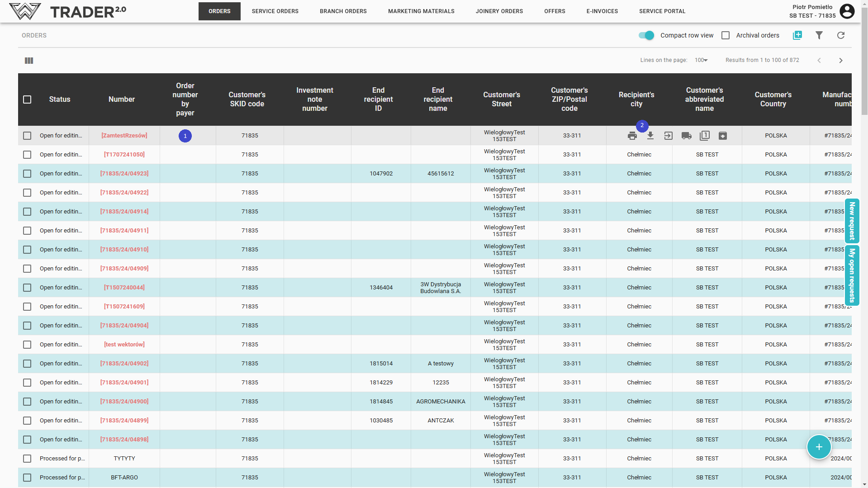The width and height of the screenshot is (868, 488).
Task: Go to next results page chevron
Action: [840, 61]
